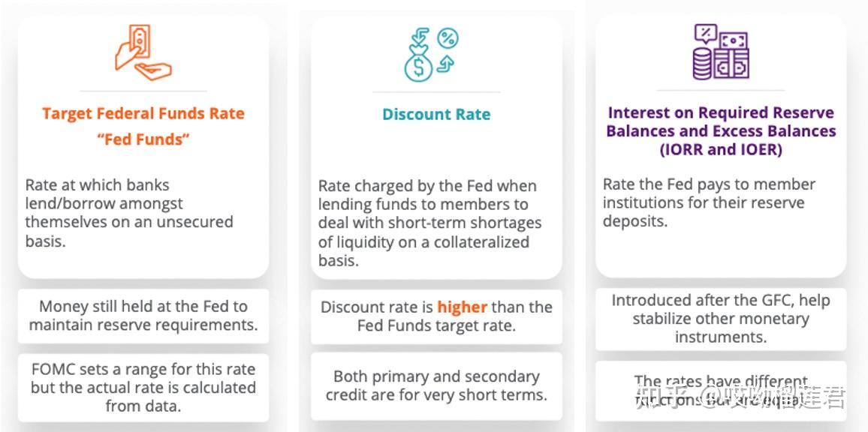Select the IORR and IOER heading
The image size is (868, 432).
721,131
